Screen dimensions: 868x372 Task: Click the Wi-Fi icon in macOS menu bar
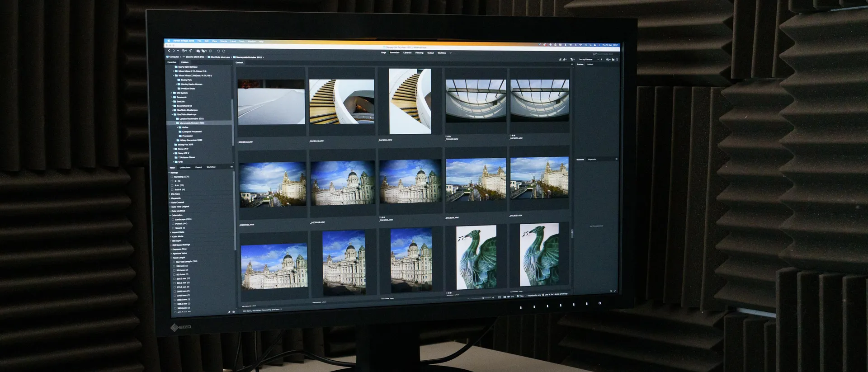pyautogui.click(x=580, y=45)
